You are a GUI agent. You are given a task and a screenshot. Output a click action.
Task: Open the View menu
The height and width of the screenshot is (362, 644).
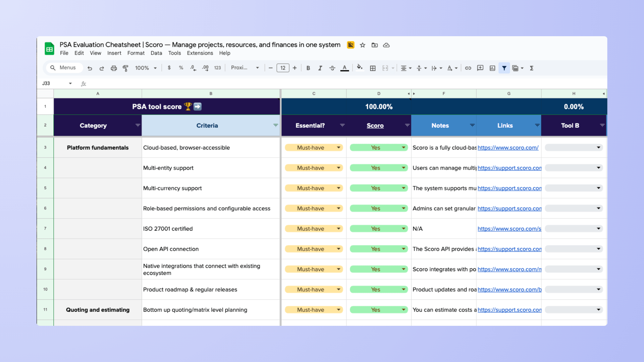(x=95, y=53)
